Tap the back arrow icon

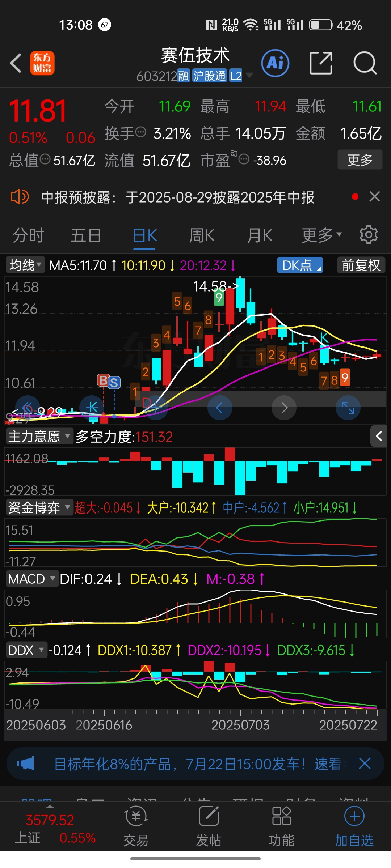[x=16, y=63]
